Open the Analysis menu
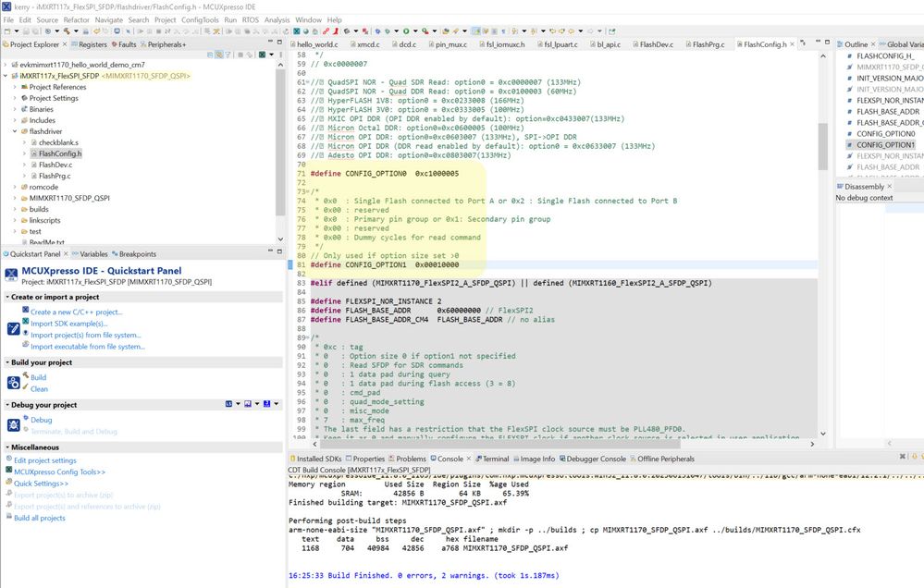The height and width of the screenshot is (588, 924). pos(277,19)
